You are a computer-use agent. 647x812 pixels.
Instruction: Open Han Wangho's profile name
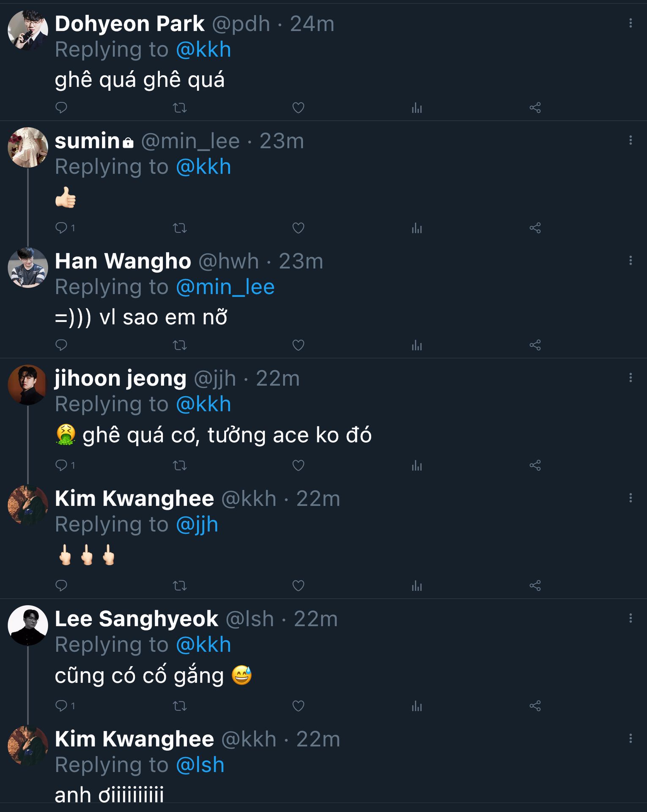click(x=123, y=261)
